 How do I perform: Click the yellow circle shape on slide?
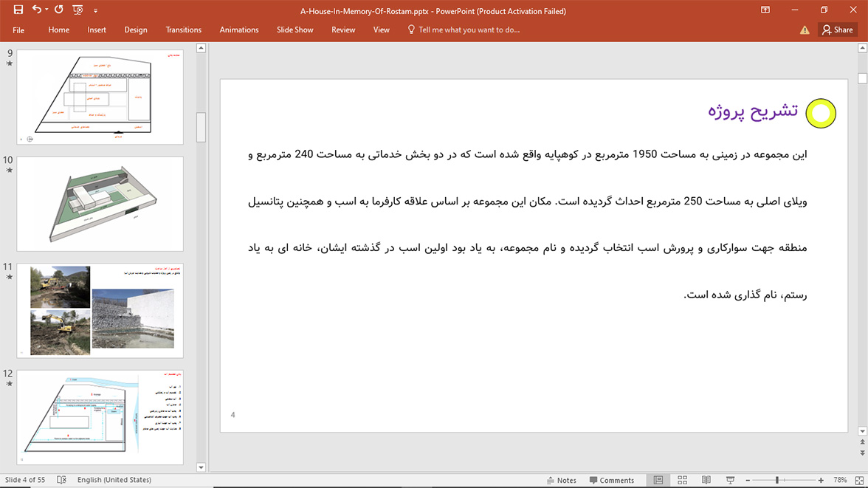click(x=821, y=114)
